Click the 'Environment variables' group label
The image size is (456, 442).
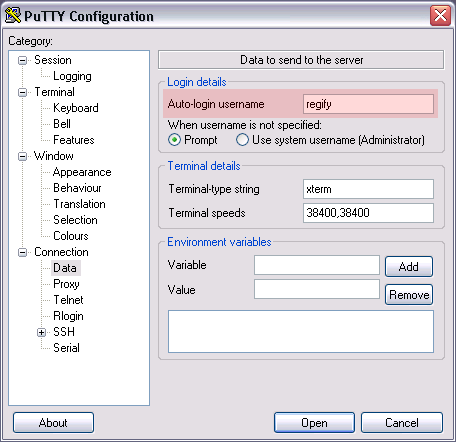click(219, 242)
